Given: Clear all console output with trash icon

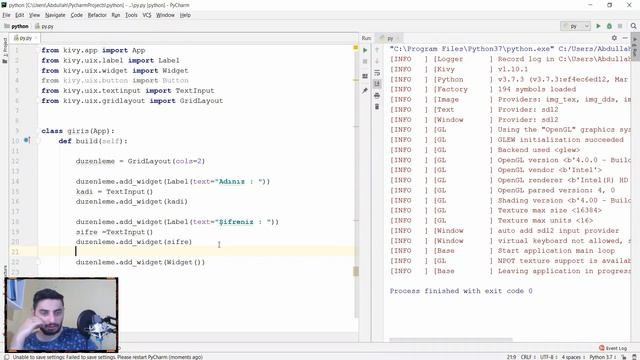Looking at the screenshot, I should coord(377,107).
